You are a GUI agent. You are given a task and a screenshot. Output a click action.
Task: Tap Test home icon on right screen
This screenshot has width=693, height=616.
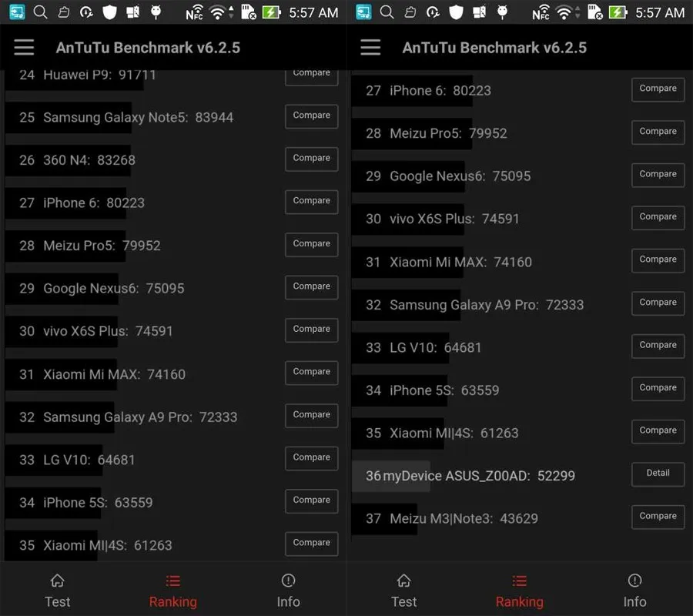pos(404,581)
